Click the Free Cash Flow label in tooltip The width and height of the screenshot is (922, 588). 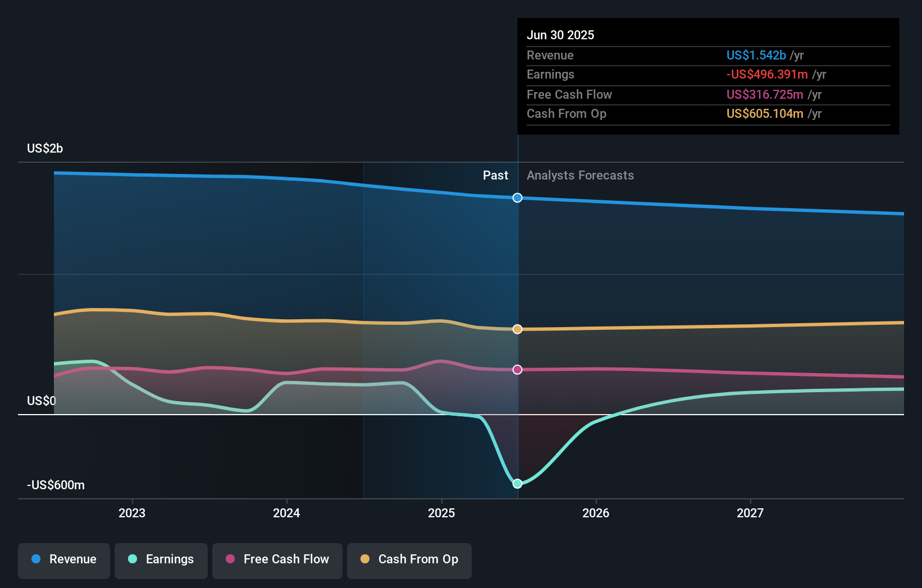tap(569, 94)
